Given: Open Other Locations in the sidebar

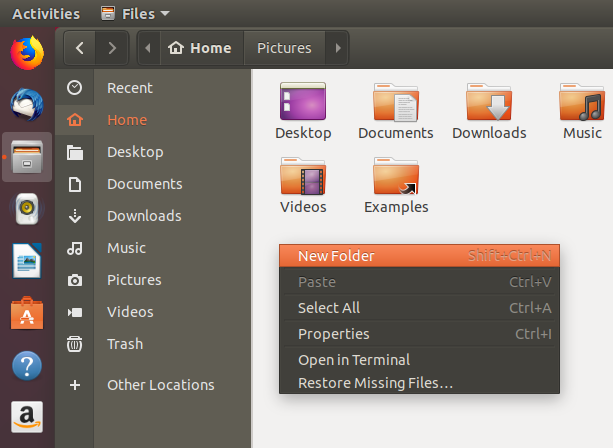Looking at the screenshot, I should [160, 385].
